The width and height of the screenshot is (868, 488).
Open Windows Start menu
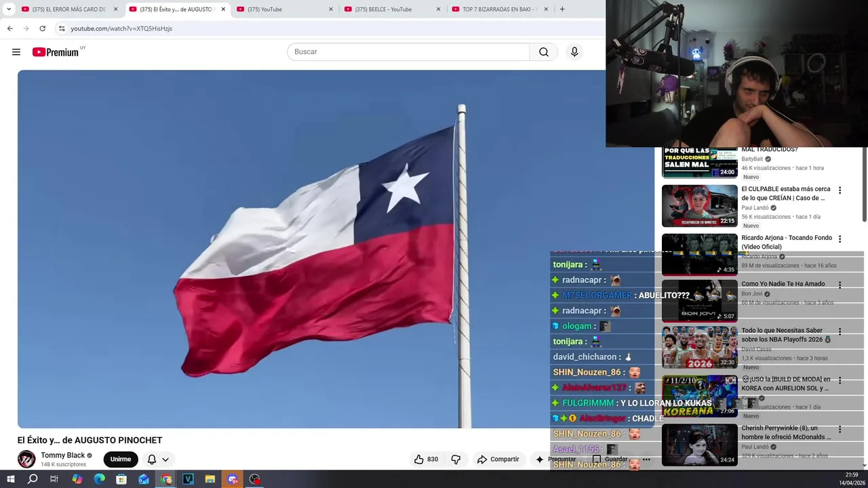point(10,479)
